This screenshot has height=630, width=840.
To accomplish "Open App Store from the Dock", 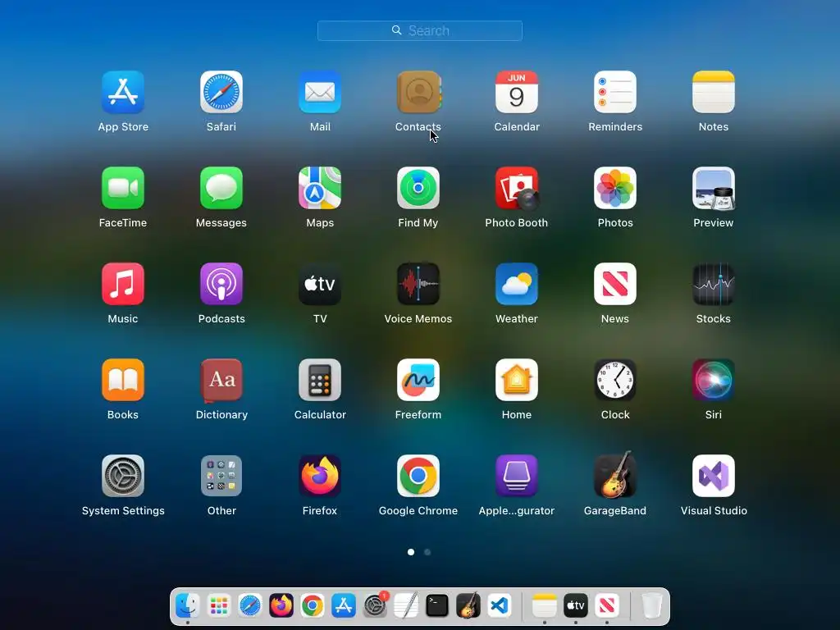I will coord(344,606).
